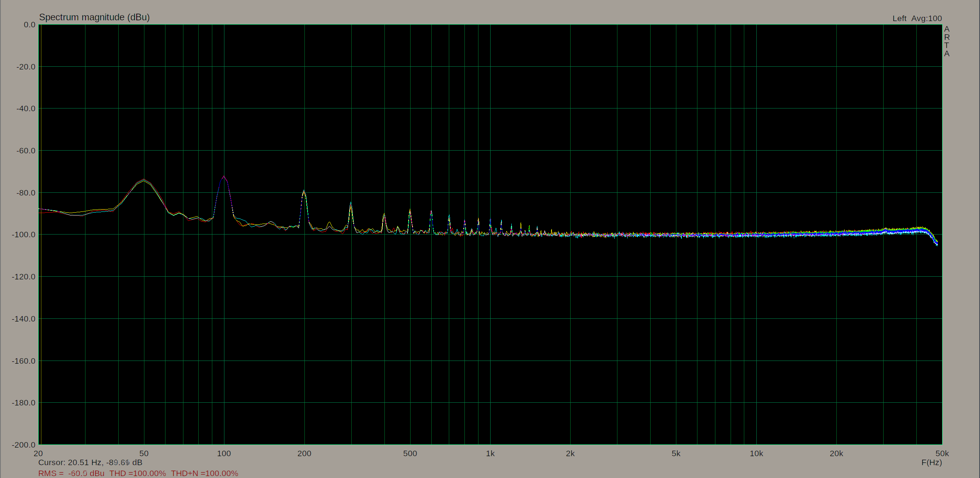Click the '5k' frequency axis label
The height and width of the screenshot is (478, 980).
[x=676, y=453]
